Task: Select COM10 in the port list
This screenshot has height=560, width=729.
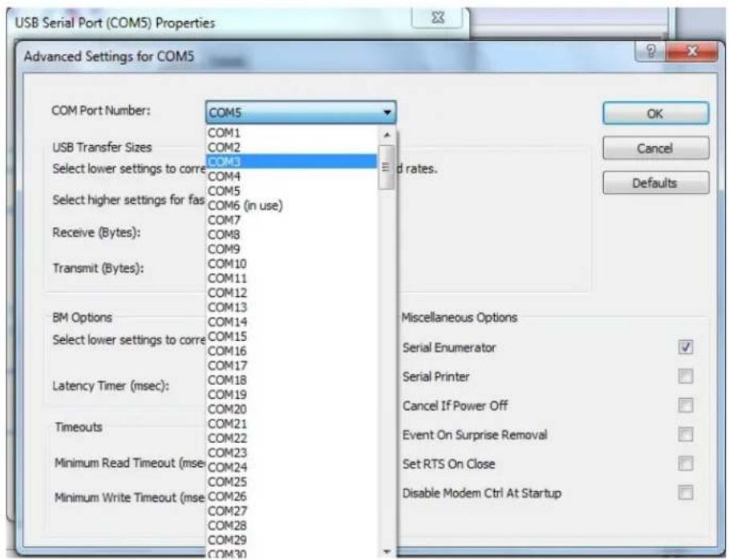Action: click(x=226, y=263)
